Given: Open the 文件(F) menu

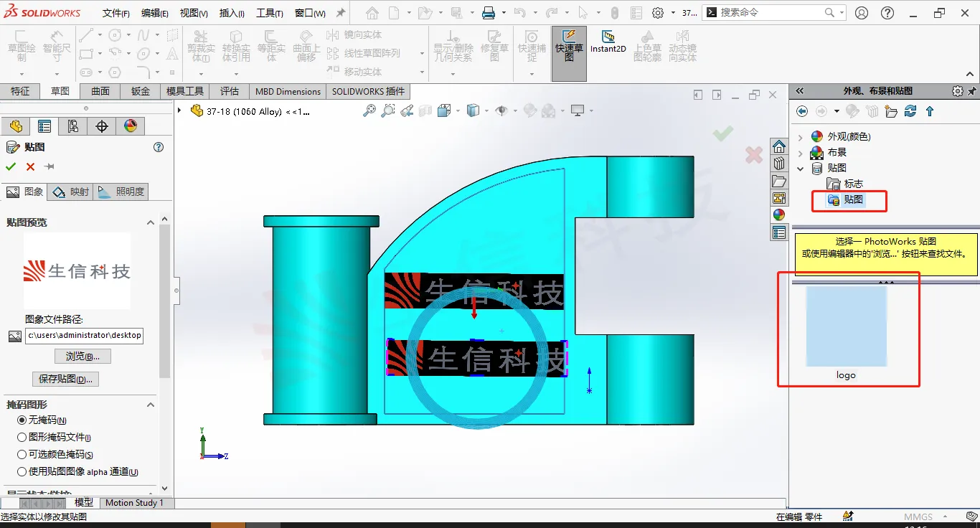Looking at the screenshot, I should coord(116,14).
